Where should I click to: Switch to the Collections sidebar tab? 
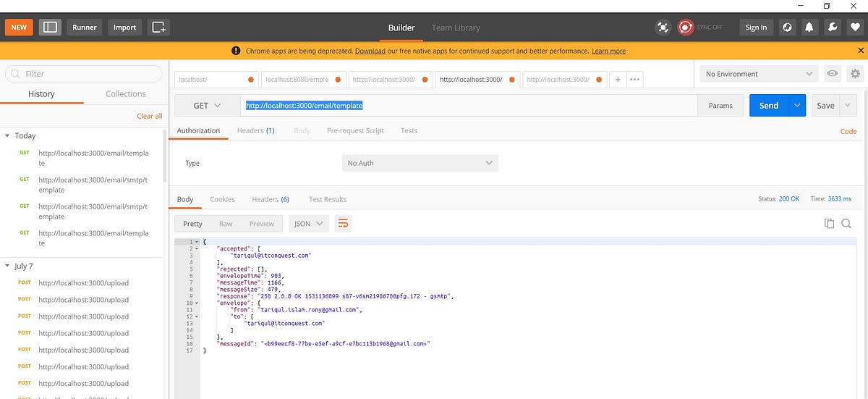[x=126, y=93]
